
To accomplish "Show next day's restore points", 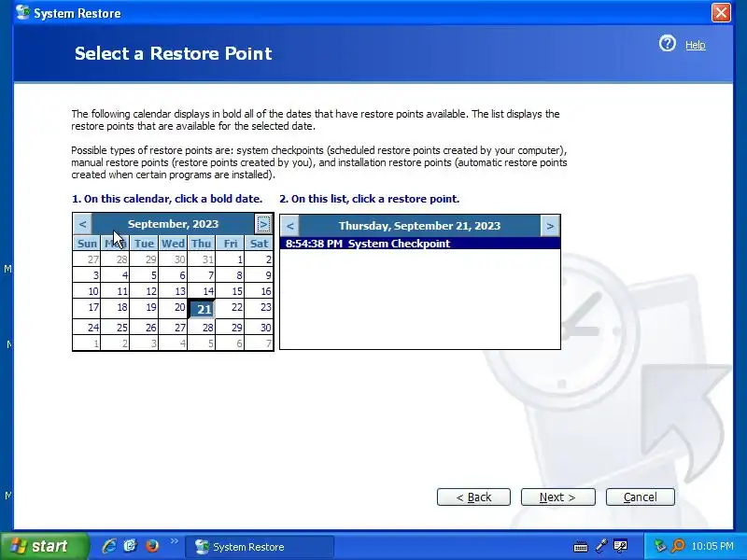I will pos(550,226).
